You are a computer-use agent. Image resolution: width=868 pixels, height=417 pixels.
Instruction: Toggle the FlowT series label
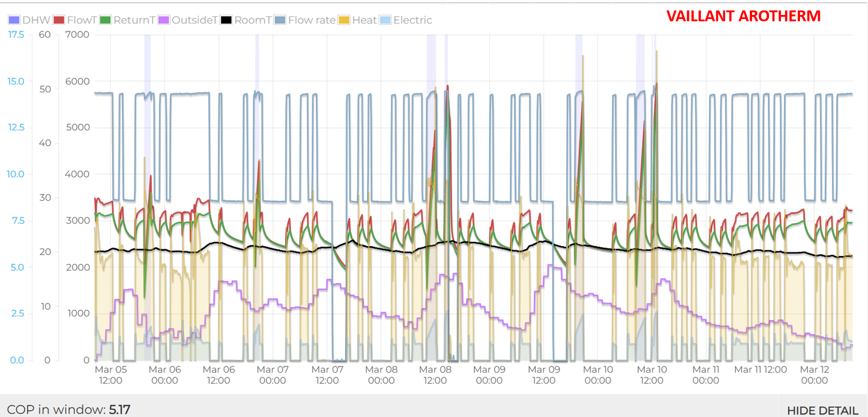(x=82, y=20)
